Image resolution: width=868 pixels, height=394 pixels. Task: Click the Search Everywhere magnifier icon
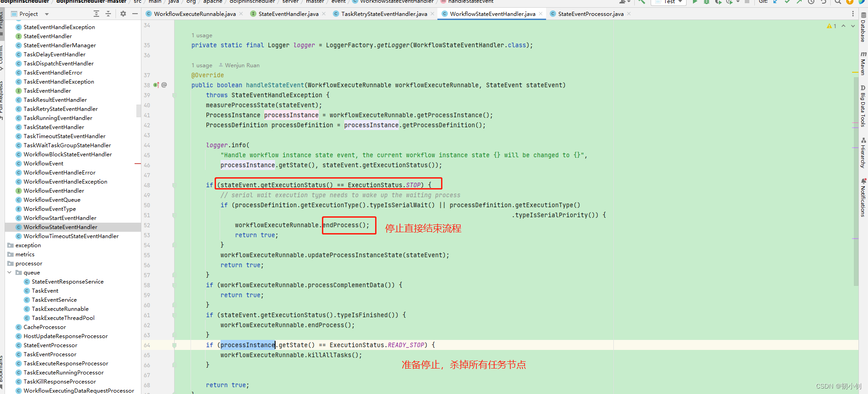click(838, 2)
